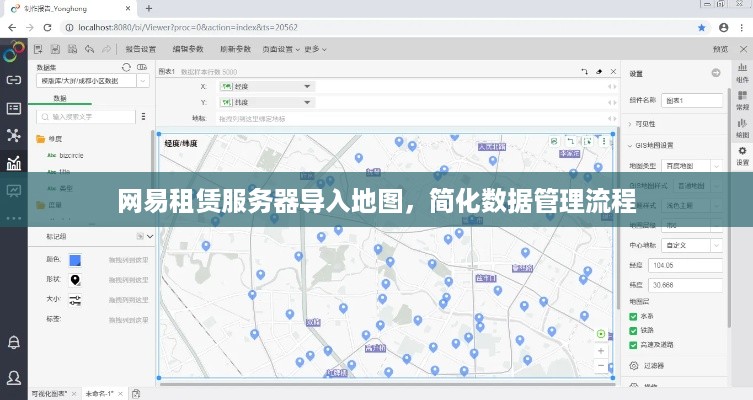753x400 pixels.
Task: Collapse the GIS map settings section
Action: [651, 145]
